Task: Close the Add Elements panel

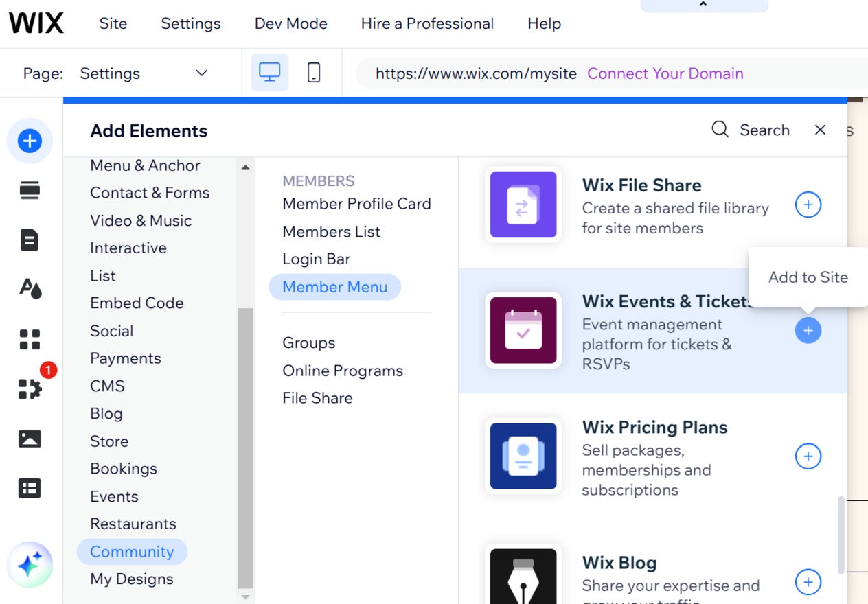Action: click(820, 130)
